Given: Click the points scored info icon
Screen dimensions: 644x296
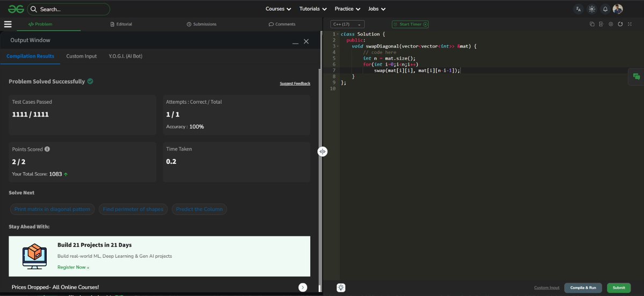Looking at the screenshot, I should click(47, 149).
